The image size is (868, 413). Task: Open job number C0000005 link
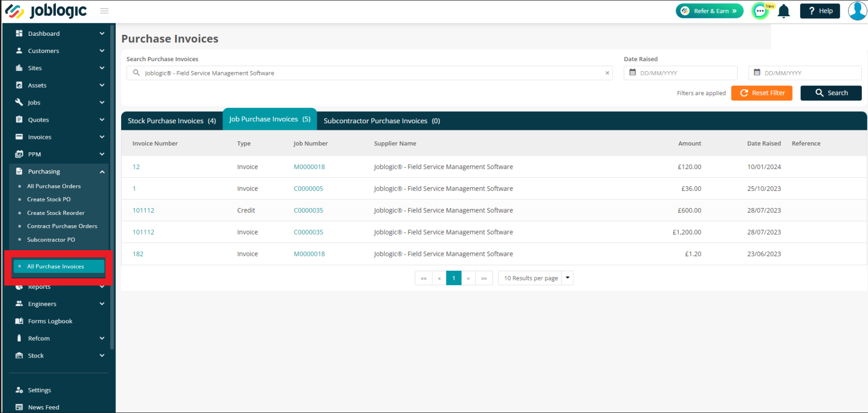point(308,189)
